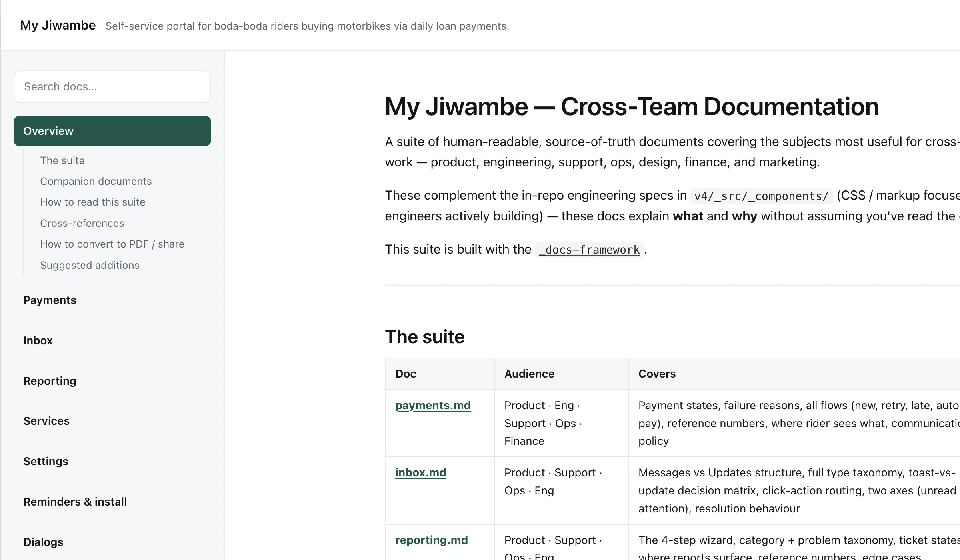Open 'How to read this suite' section

(x=93, y=202)
